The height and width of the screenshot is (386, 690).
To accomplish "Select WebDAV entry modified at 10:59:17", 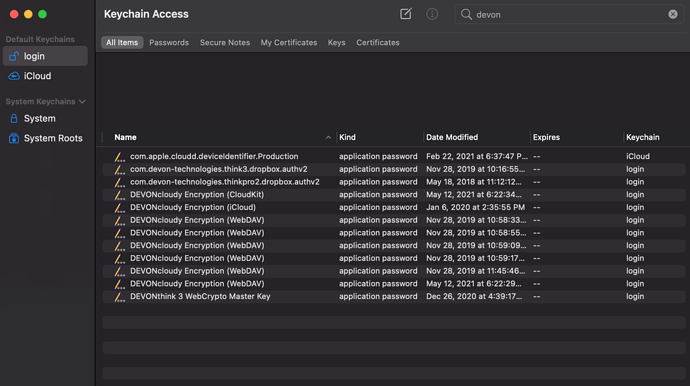I will (x=394, y=258).
